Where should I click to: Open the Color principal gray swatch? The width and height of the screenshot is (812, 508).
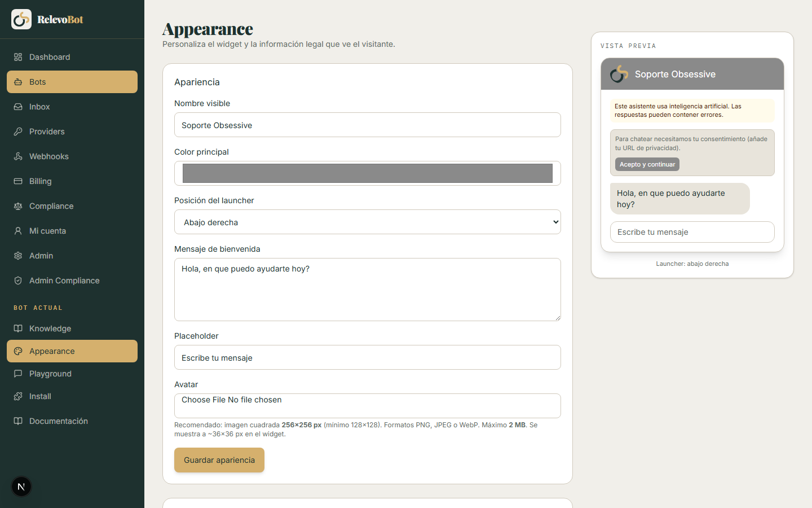(368, 173)
